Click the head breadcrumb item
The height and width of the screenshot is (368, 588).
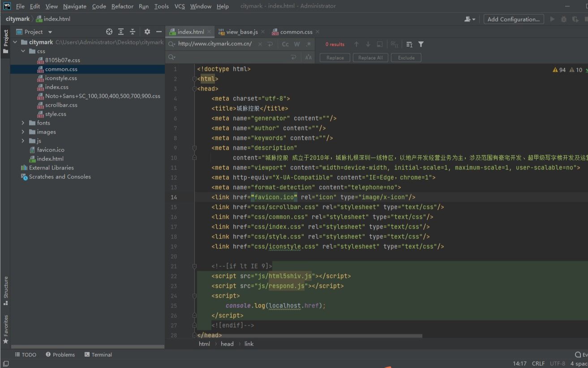point(227,344)
